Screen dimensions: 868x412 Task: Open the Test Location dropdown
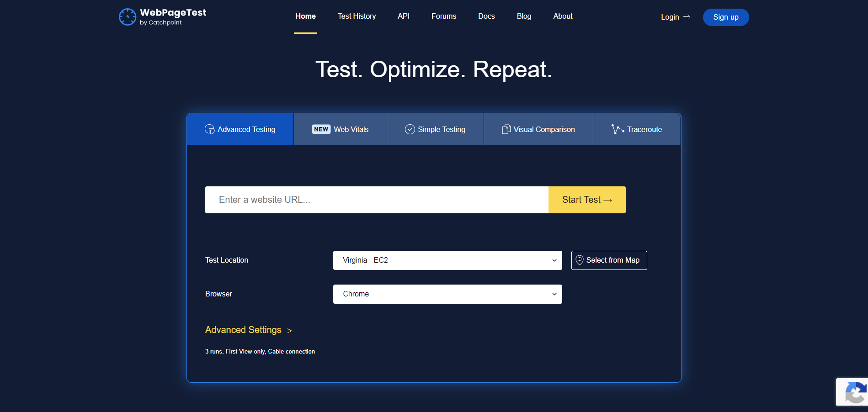447,260
